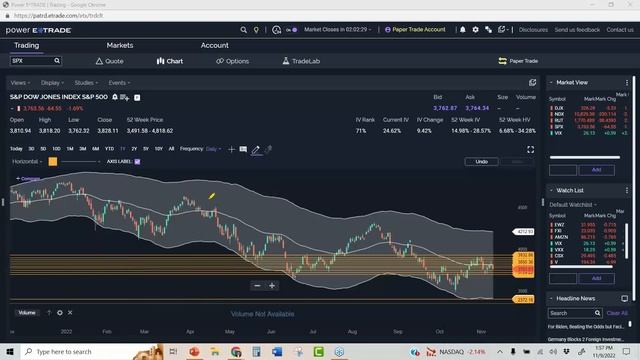Click the chart pop-out icon

[532, 83]
